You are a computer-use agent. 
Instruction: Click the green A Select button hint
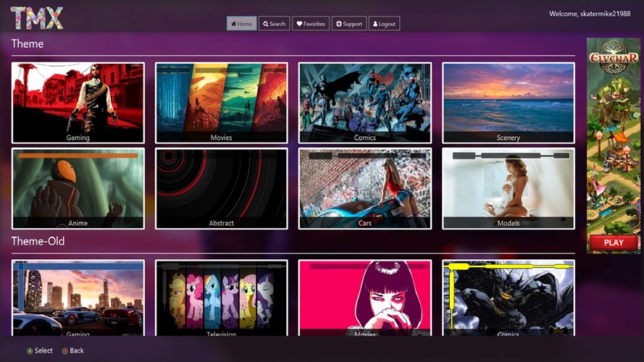tap(39, 350)
